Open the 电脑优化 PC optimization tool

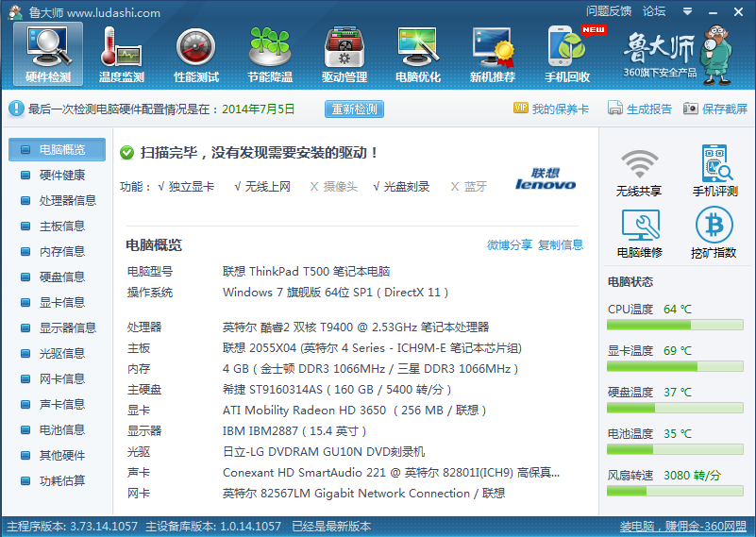point(418,53)
